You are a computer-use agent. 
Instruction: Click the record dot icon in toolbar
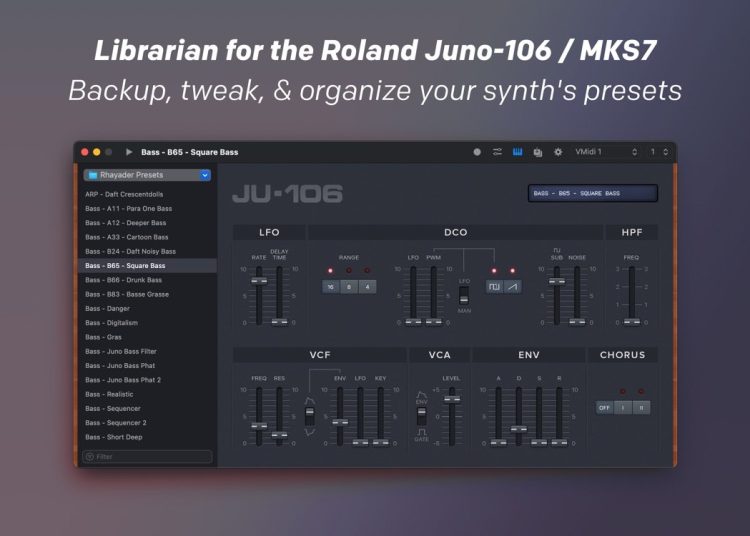point(476,152)
